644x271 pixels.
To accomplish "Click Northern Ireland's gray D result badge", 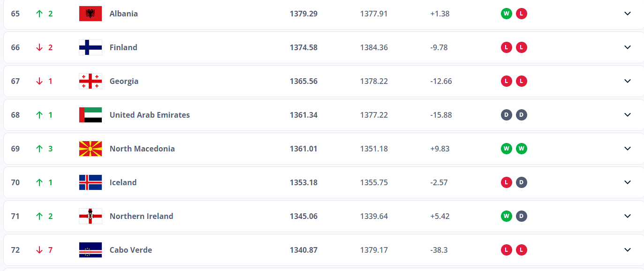I will click(x=521, y=216).
